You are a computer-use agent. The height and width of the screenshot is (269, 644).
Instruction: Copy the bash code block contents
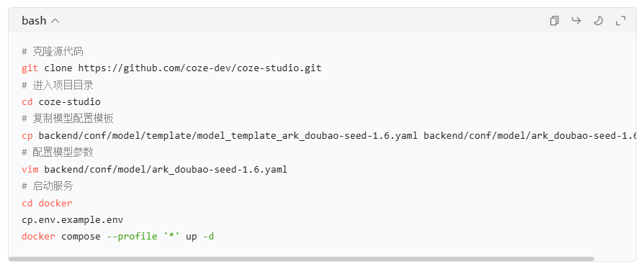pos(555,21)
